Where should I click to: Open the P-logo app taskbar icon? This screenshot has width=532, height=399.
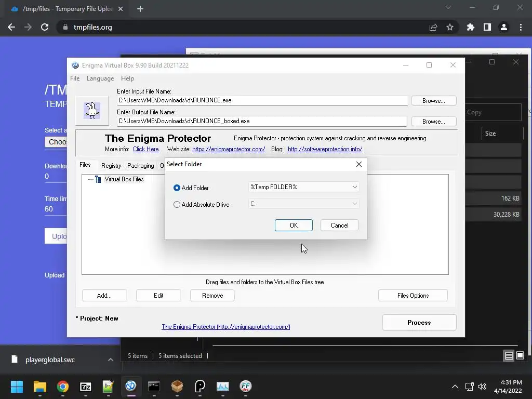(200, 387)
